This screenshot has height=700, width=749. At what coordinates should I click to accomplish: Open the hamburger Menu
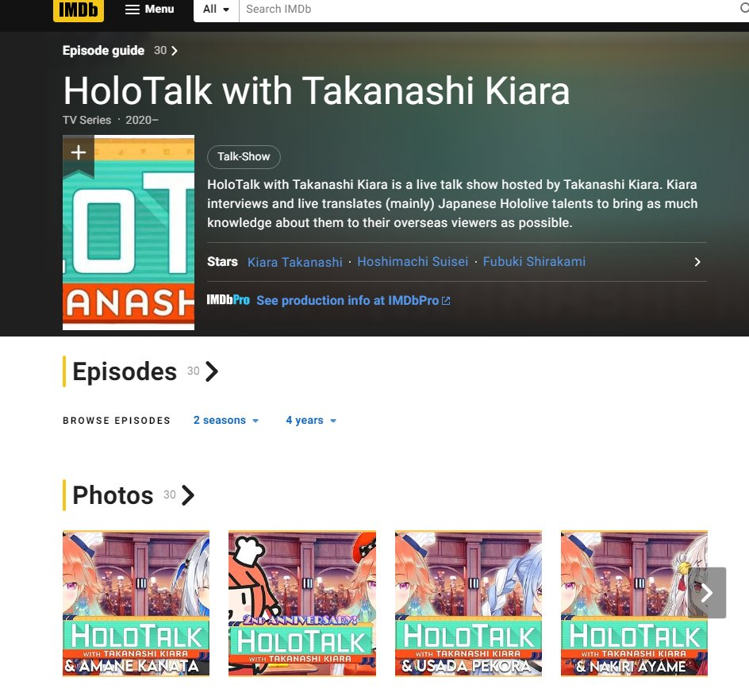(149, 9)
